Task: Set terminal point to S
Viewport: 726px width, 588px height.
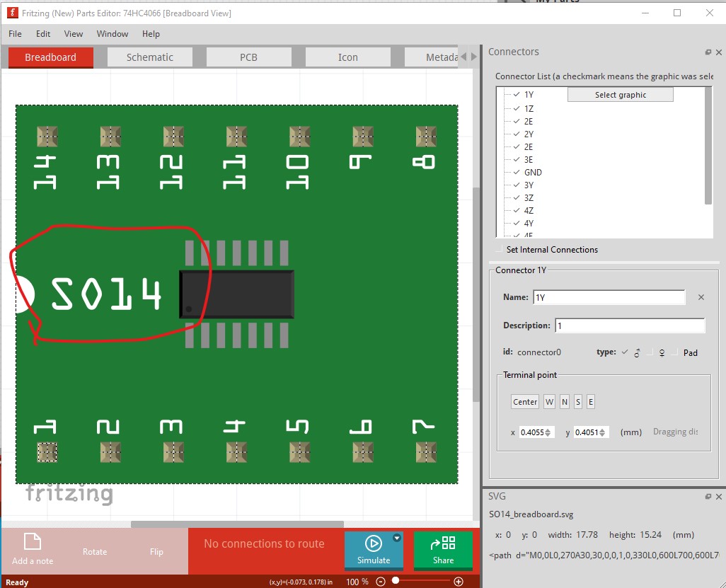Action: [x=578, y=402]
